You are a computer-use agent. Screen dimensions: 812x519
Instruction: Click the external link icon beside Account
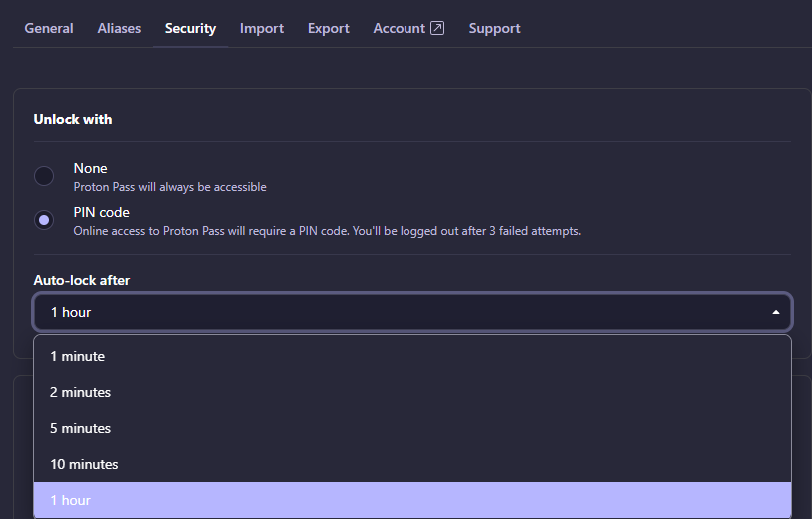(x=437, y=28)
